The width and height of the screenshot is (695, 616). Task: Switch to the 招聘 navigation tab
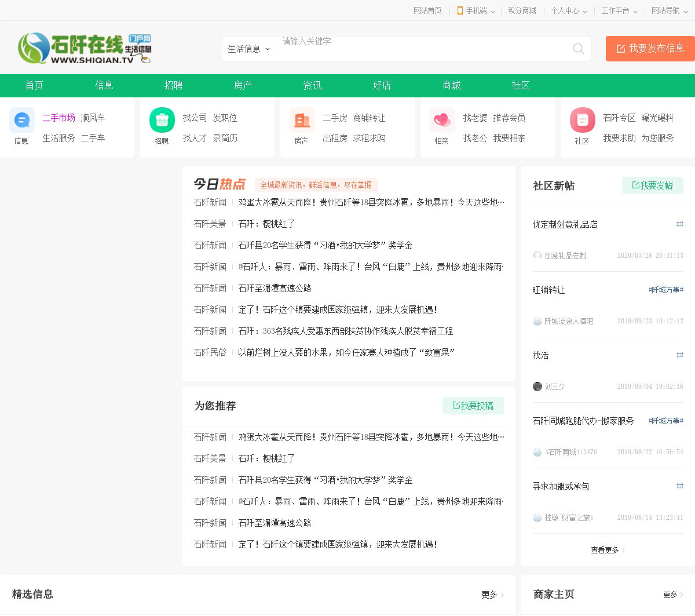click(173, 85)
